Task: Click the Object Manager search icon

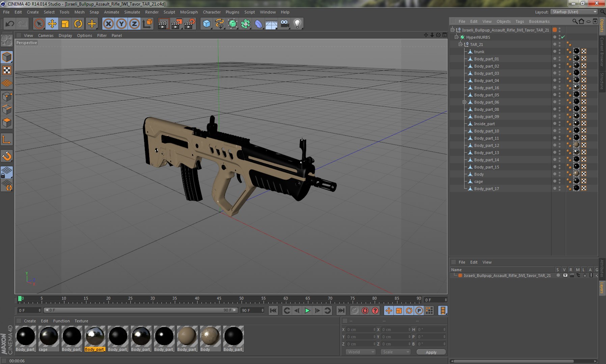Action: pyautogui.click(x=575, y=21)
